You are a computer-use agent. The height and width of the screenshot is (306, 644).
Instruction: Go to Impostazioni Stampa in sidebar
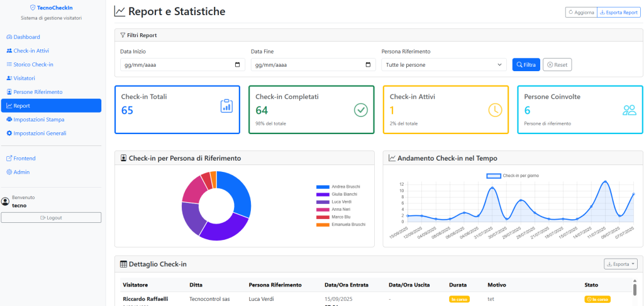point(38,120)
